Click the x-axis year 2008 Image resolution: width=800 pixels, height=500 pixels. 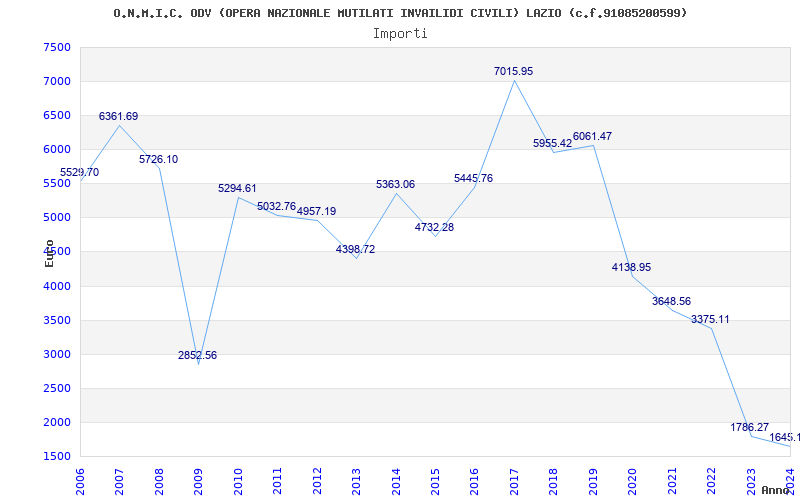click(x=159, y=481)
